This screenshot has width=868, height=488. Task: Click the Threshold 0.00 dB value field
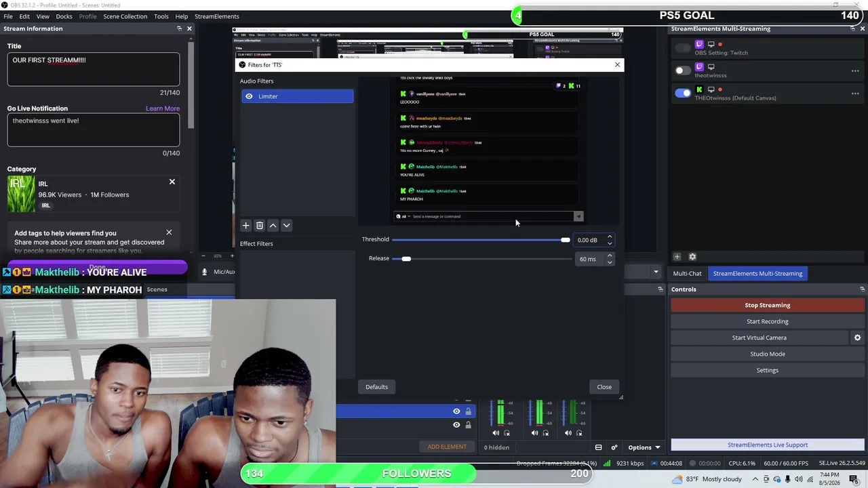pyautogui.click(x=589, y=240)
